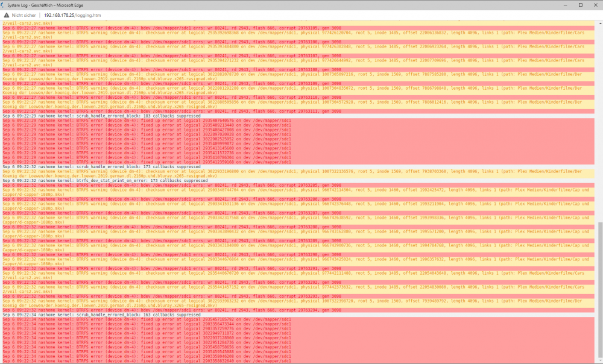Click checksum warning at logical 3022882078720
Screen dimensions: 603x364
pos(298,77)
